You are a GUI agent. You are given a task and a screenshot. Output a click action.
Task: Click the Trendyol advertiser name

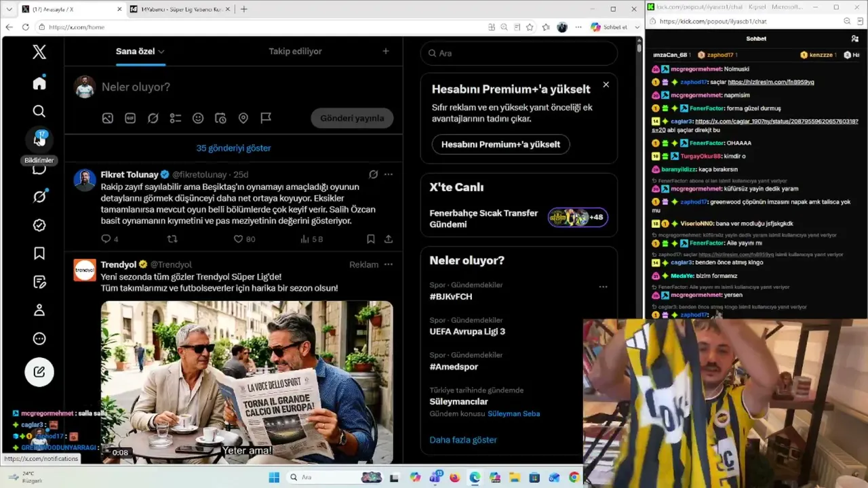pyautogui.click(x=119, y=264)
